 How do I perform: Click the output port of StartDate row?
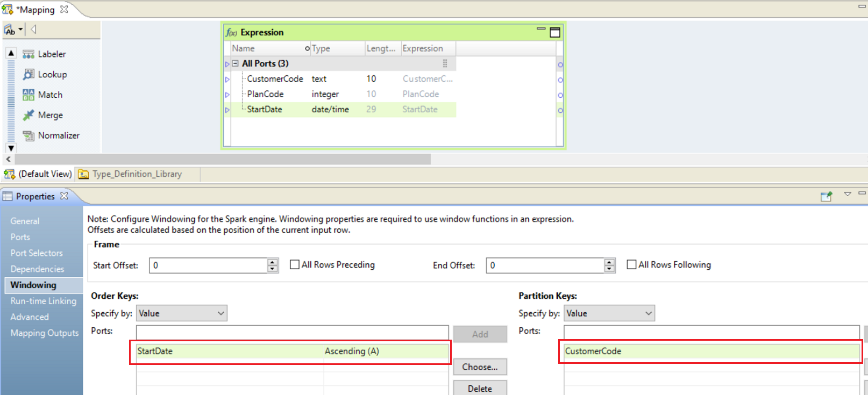(x=560, y=110)
